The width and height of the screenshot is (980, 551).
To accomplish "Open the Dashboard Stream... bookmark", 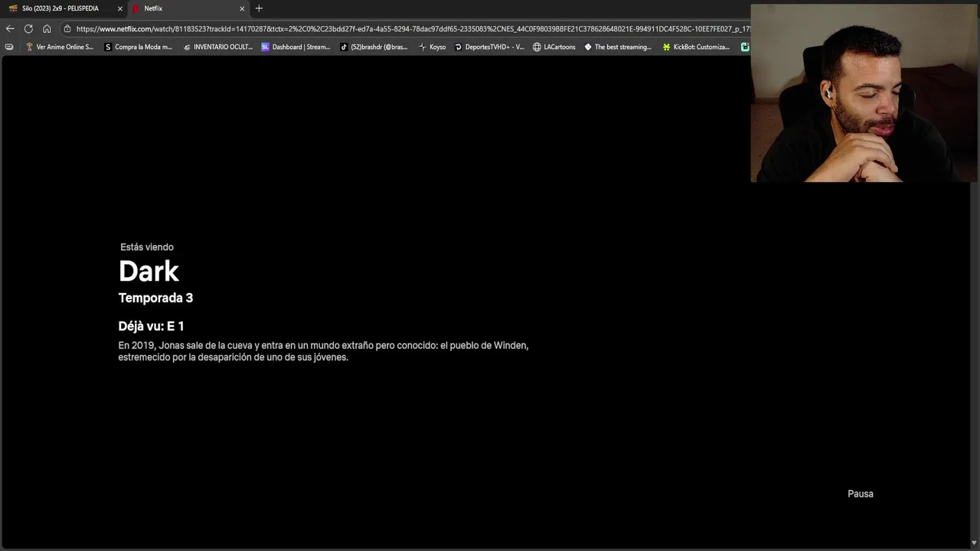I will (296, 47).
